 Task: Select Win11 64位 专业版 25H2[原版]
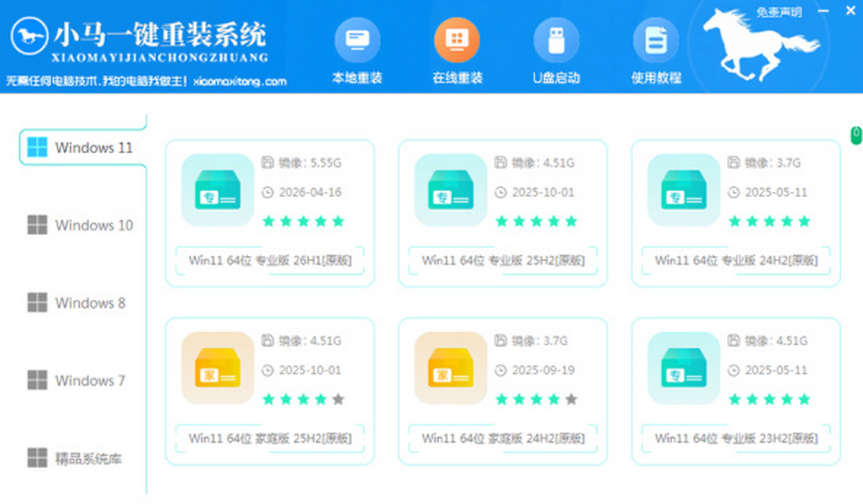tap(503, 260)
